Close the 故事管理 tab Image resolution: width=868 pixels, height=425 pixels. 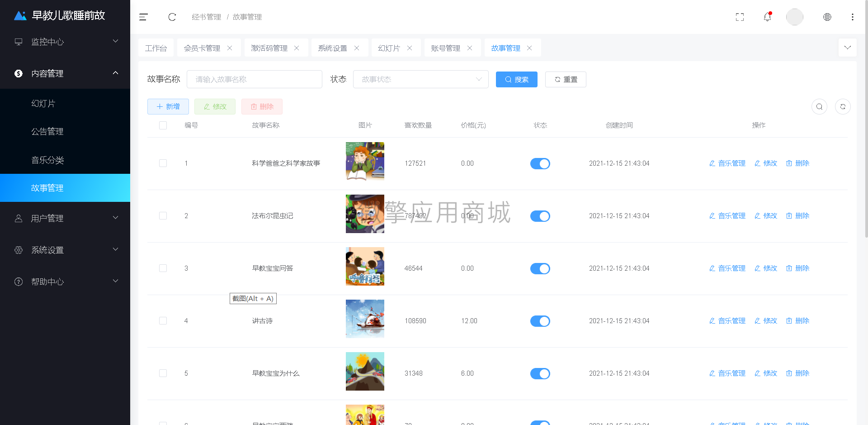pyautogui.click(x=529, y=48)
